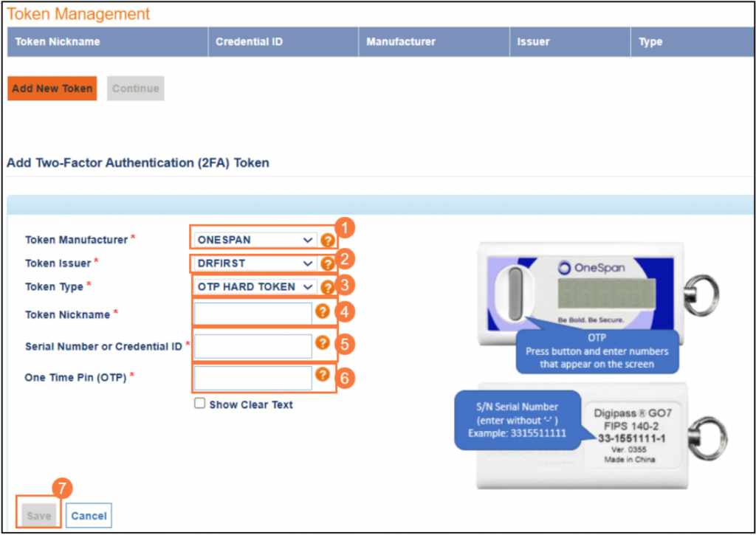Image resolution: width=756 pixels, height=535 pixels.
Task: Click help icon beside Token Nickname field
Action: pos(321,312)
